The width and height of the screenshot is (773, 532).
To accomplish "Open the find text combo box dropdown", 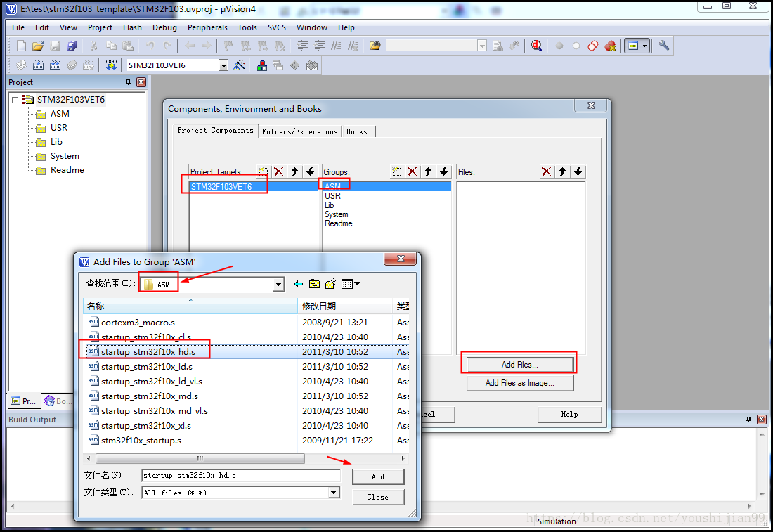I will click(482, 46).
